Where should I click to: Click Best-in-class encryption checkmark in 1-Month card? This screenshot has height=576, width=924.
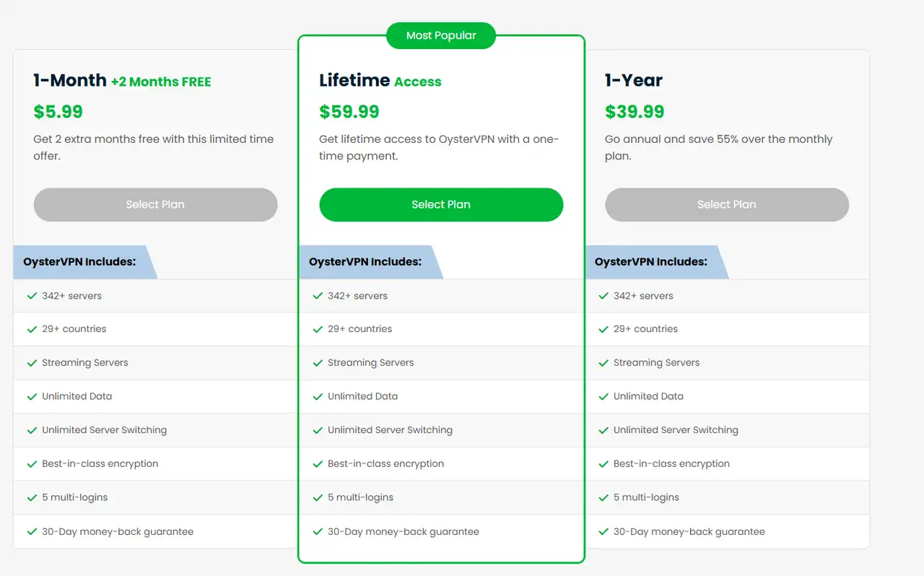click(x=32, y=463)
